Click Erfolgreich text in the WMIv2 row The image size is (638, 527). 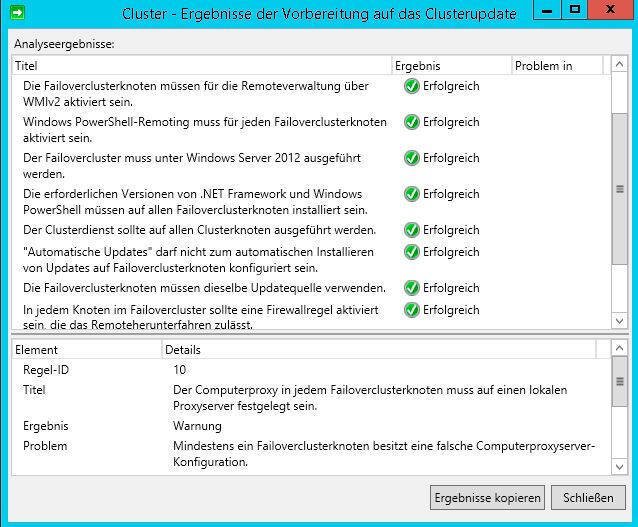451,86
